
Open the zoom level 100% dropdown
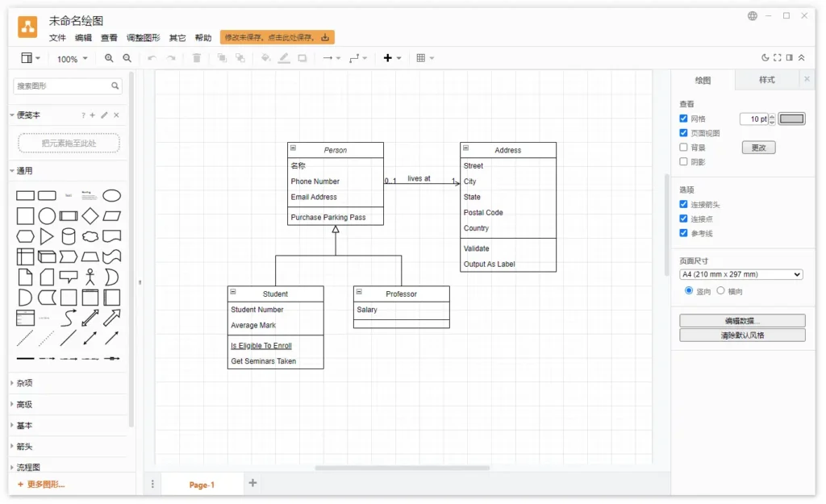[72, 57]
